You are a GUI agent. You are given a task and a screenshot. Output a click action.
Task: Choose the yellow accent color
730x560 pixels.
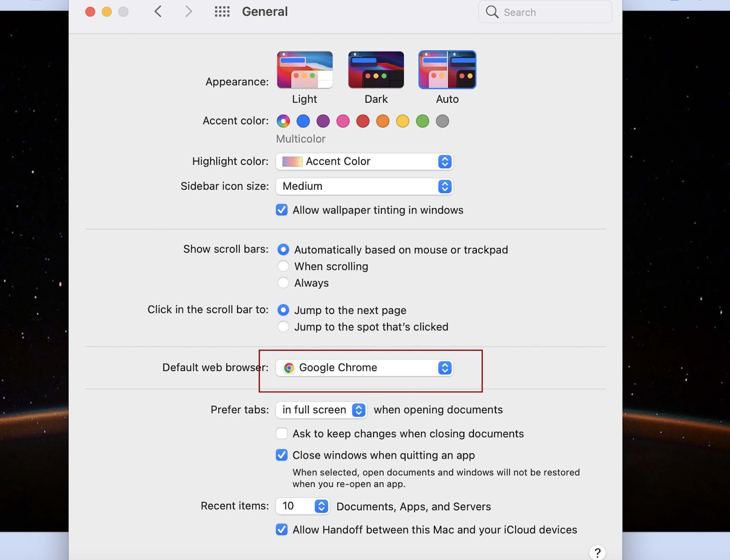pyautogui.click(x=402, y=121)
